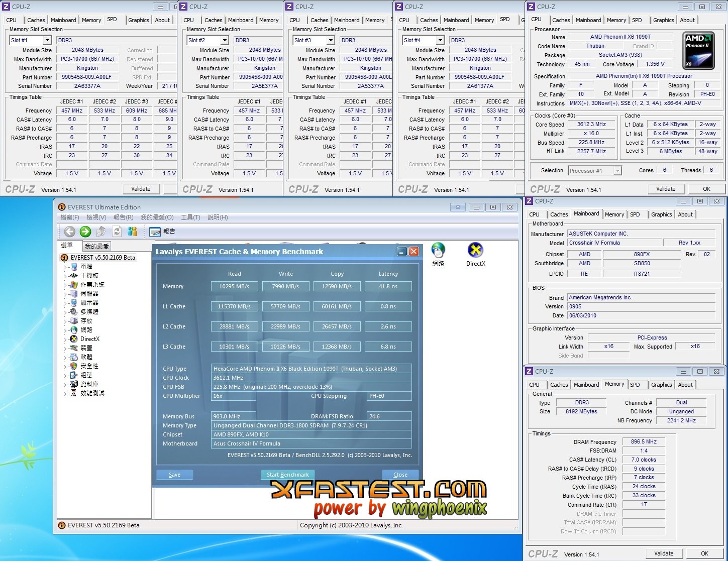
Task: Expand the 資料庫 tree node
Action: 65,384
